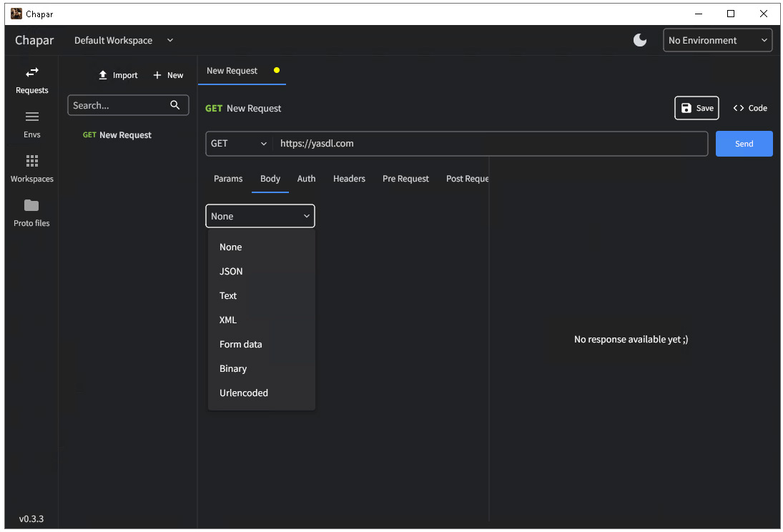Save the request
This screenshot has height=532, width=783.
696,108
